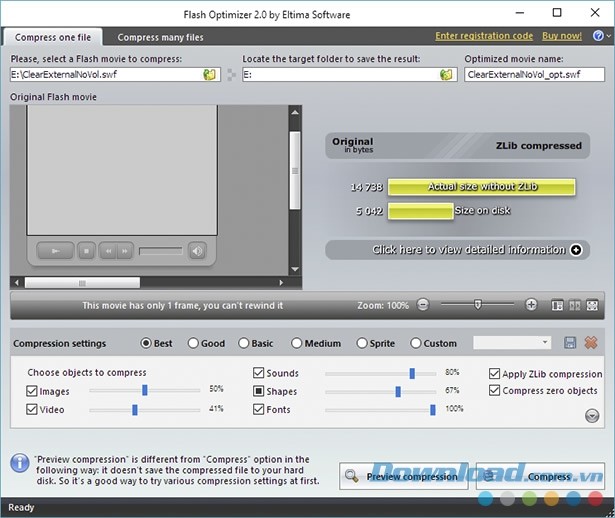Adjust the Video quality slider
The image size is (615, 518).
click(x=135, y=410)
